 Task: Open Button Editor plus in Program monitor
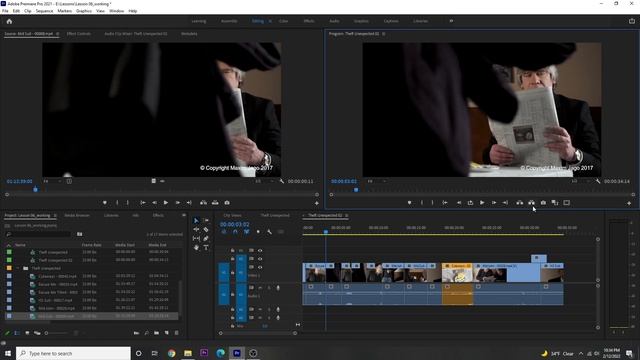629,203
